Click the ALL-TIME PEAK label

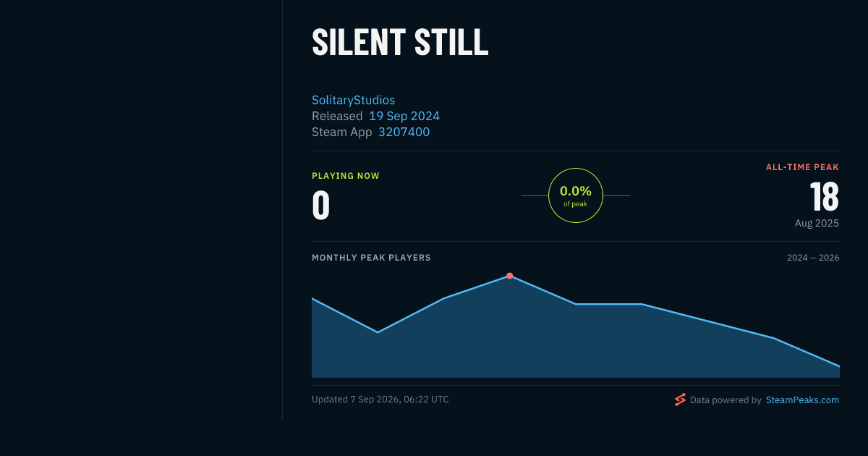[803, 167]
